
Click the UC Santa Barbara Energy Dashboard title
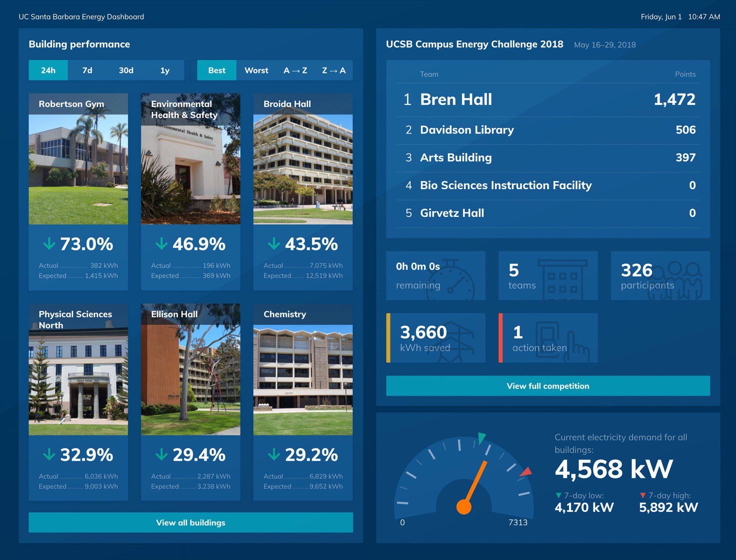click(x=81, y=17)
